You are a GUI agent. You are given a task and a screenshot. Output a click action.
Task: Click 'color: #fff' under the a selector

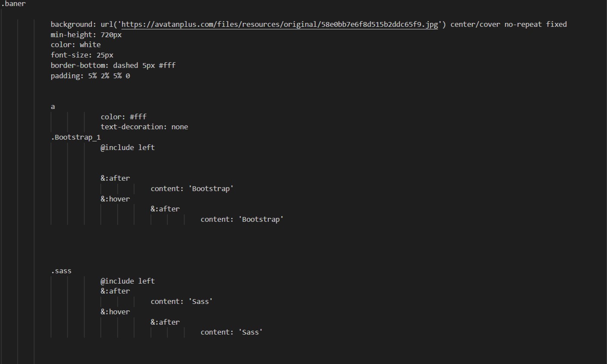click(123, 117)
